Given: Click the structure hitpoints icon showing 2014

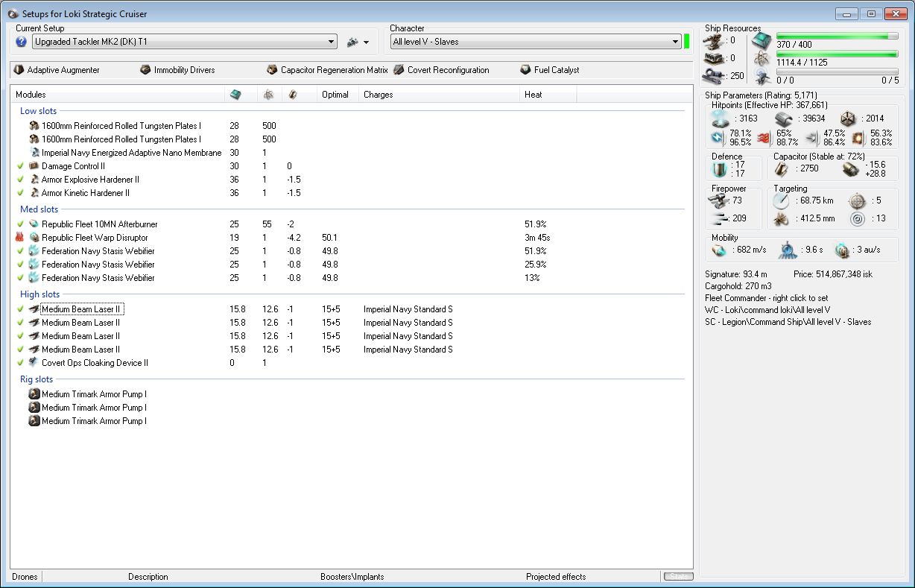Looking at the screenshot, I should pyautogui.click(x=847, y=119).
